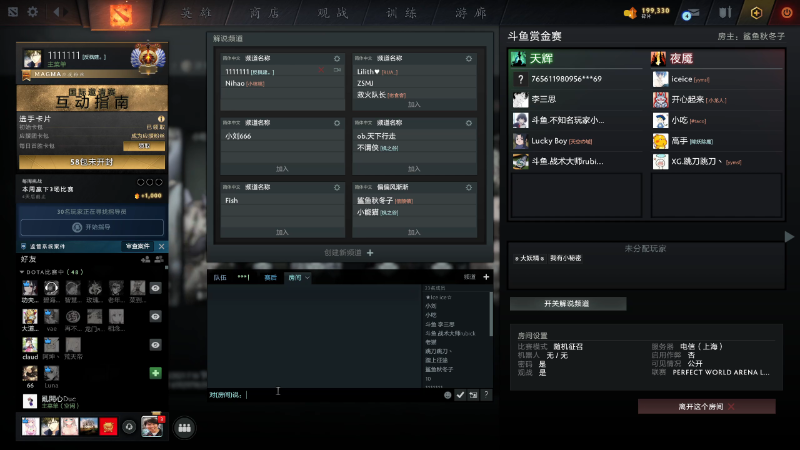Click 开始指导 start coaching button
Viewport: 800px width, 450px height.
[92, 227]
